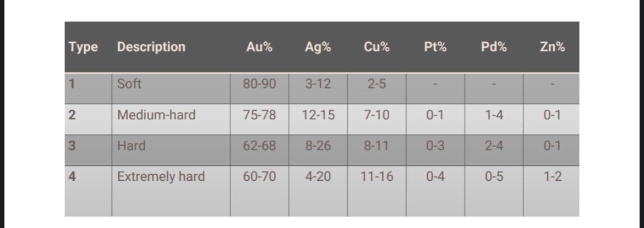Click the 80-90 Au value
The height and width of the screenshot is (228, 644).
click(259, 84)
